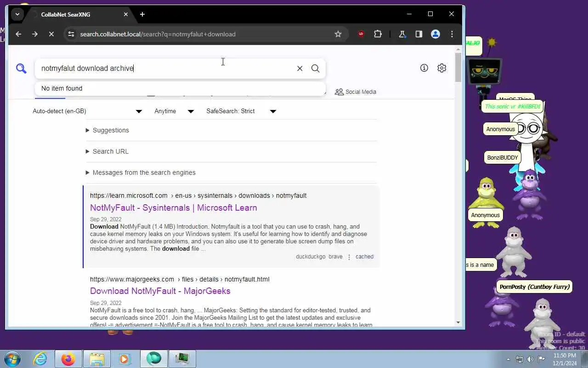Open the cached link of Microsoft result
Screen dimensions: 588x368
pyautogui.click(x=364, y=257)
